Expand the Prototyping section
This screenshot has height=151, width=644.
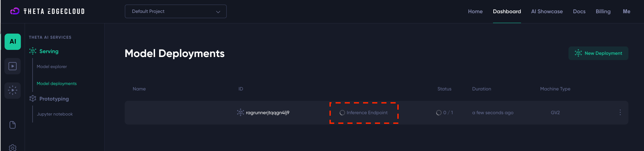54,99
